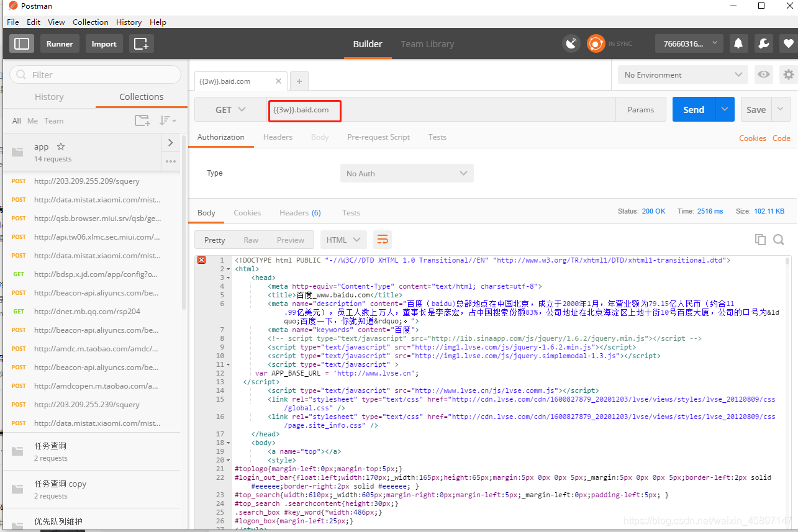This screenshot has height=532, width=798.
Task: Add a new collection with the folder-plus icon
Action: (142, 120)
